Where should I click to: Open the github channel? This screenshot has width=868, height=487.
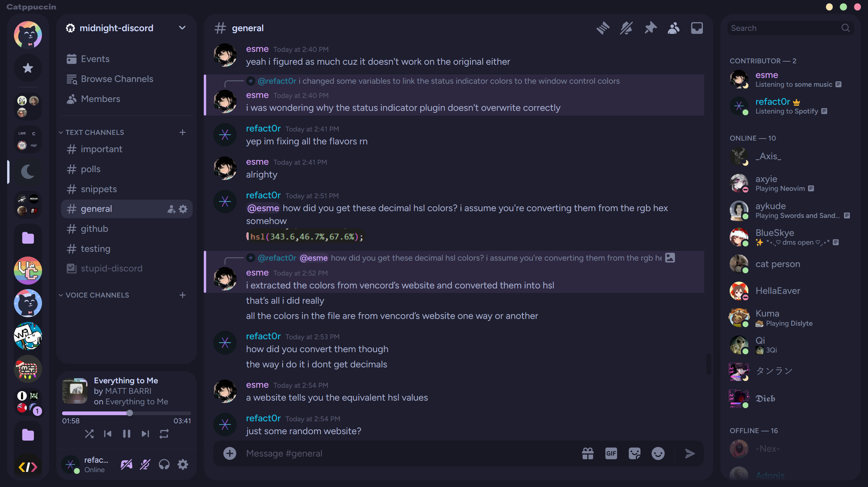pos(94,229)
